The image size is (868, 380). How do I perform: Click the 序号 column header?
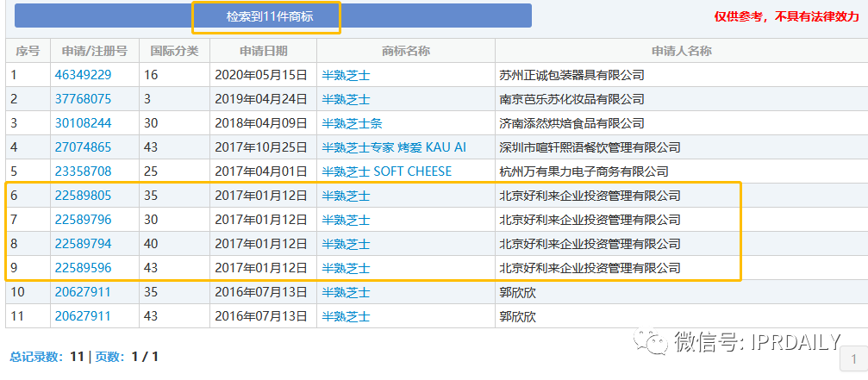28,52
